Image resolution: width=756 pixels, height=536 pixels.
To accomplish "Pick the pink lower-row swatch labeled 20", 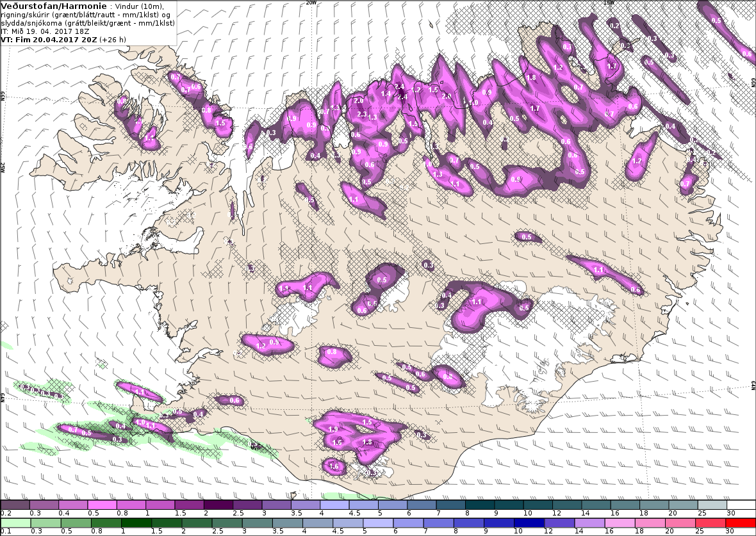I will 679,523.
